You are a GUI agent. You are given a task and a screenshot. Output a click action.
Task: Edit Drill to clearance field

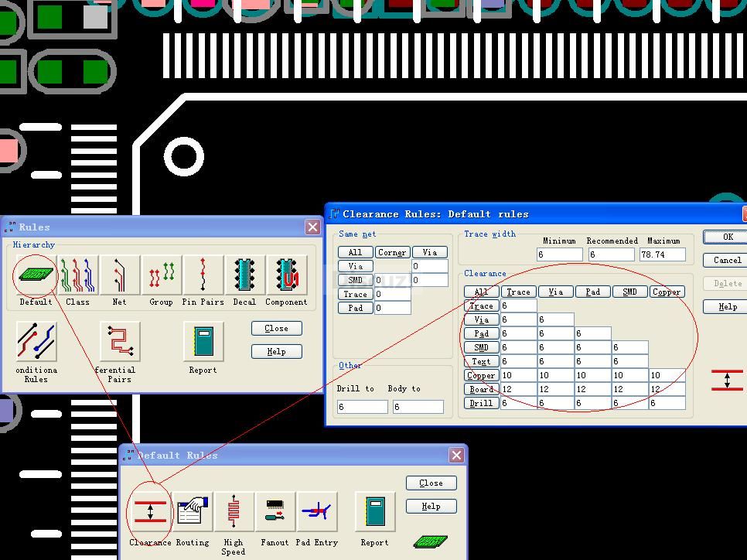coord(363,407)
